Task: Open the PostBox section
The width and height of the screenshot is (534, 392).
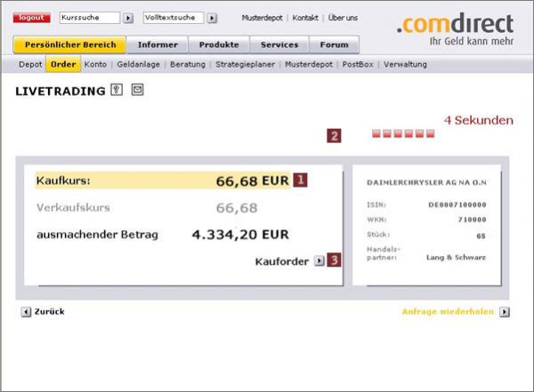Action: click(x=356, y=64)
